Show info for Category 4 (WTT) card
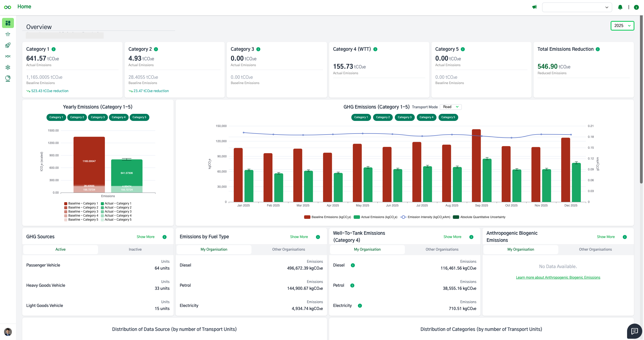This screenshot has width=644, height=340. (375, 49)
